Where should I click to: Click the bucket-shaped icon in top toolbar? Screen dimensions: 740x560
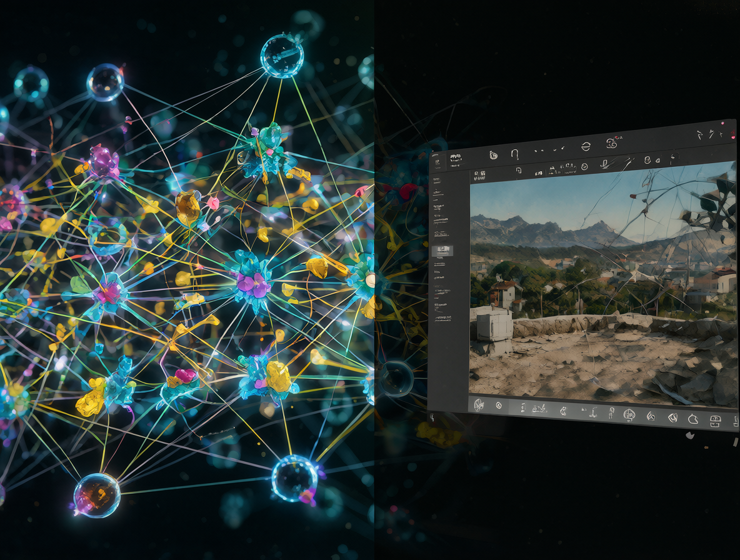pyautogui.click(x=493, y=155)
